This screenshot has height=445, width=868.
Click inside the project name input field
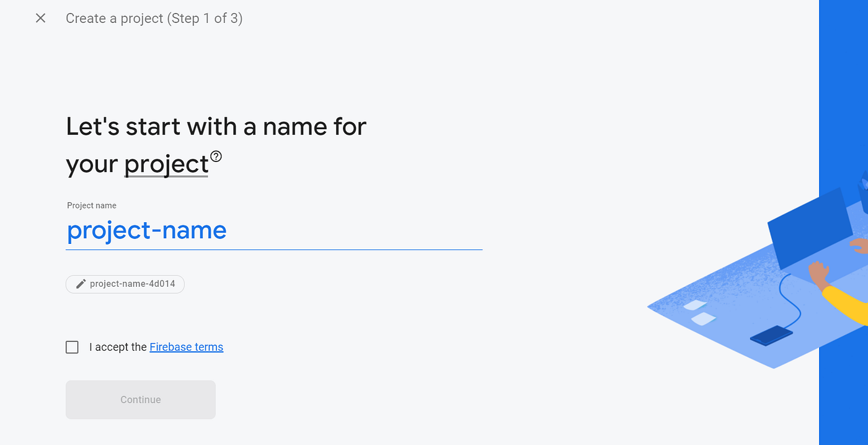point(273,230)
